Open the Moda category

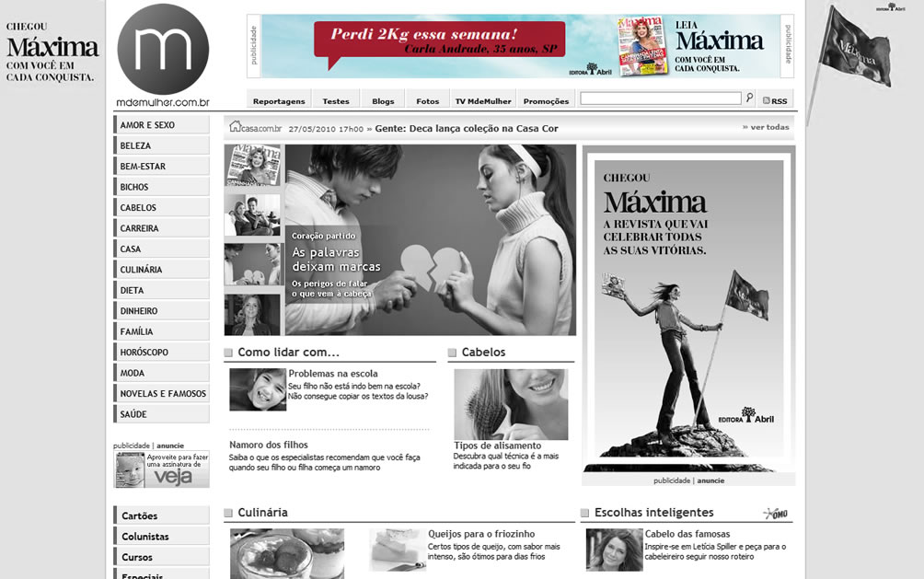[161, 373]
